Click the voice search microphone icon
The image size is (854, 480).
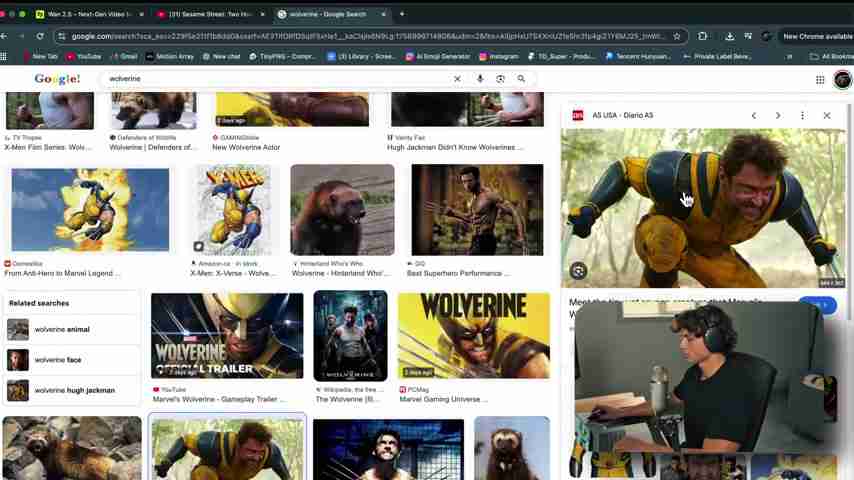(x=480, y=79)
